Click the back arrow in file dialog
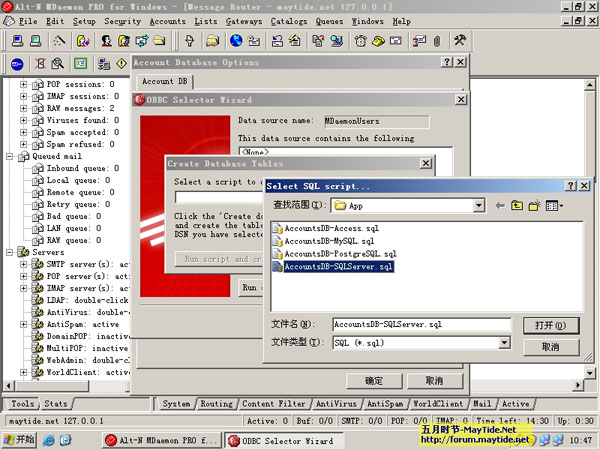 tap(500, 205)
